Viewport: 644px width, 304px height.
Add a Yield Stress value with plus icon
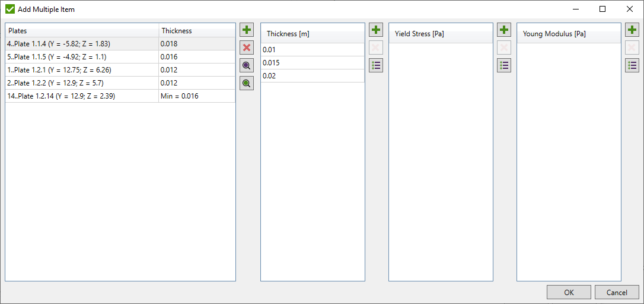503,30
